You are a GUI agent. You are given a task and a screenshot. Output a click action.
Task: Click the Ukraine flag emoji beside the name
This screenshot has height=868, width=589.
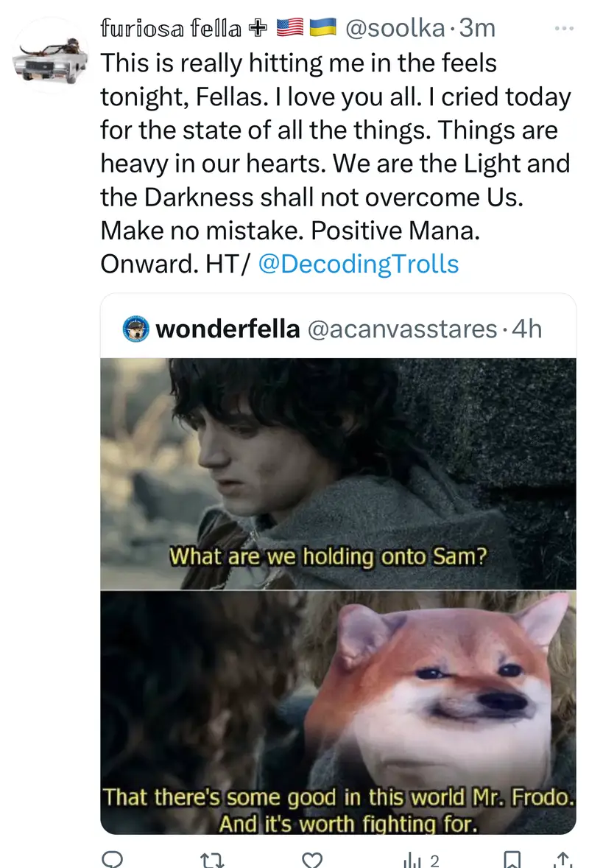(x=323, y=28)
